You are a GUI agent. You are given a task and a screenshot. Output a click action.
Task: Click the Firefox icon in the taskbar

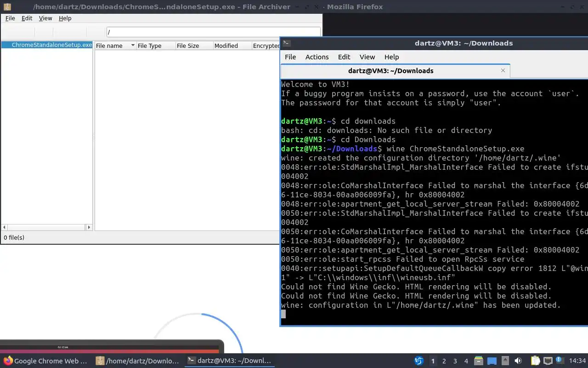pyautogui.click(x=8, y=361)
